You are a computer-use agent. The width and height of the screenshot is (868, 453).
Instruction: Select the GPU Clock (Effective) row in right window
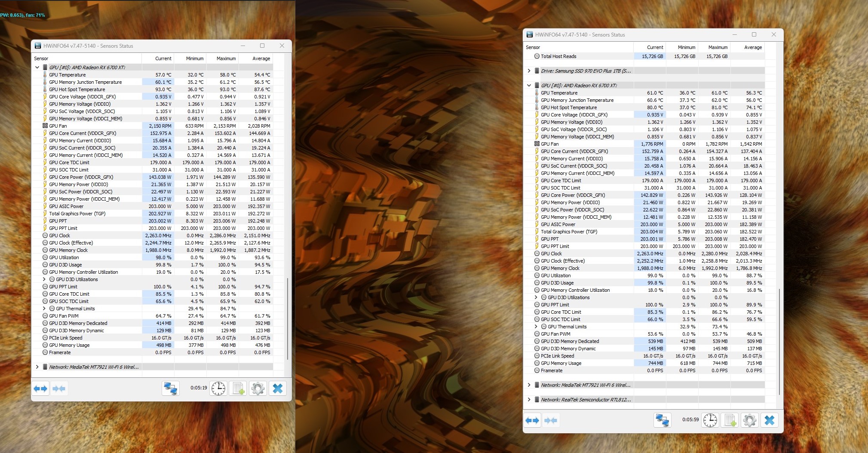point(644,261)
